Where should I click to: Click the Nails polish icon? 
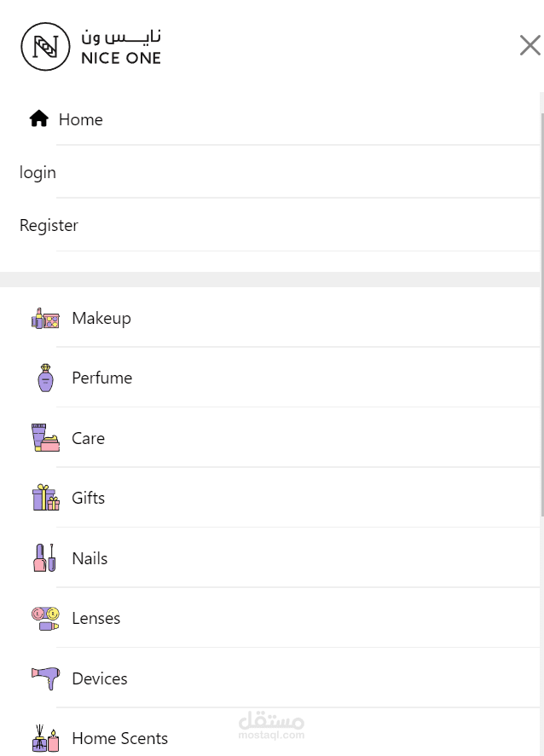tap(45, 558)
